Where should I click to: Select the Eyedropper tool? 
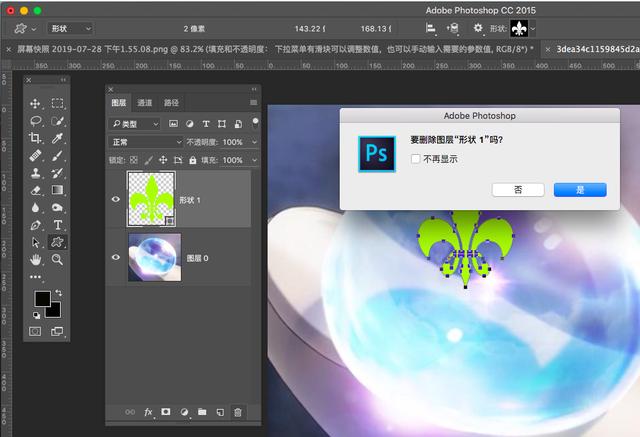57,138
